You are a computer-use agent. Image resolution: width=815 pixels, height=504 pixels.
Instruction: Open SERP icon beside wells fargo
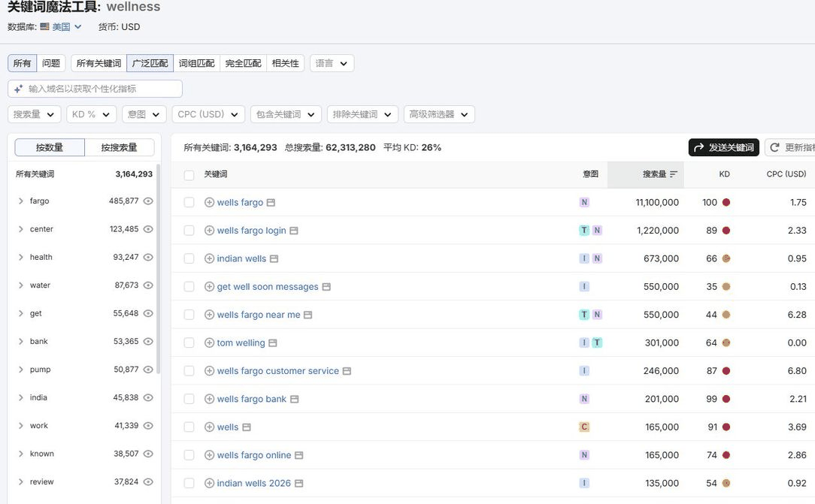pyautogui.click(x=271, y=203)
